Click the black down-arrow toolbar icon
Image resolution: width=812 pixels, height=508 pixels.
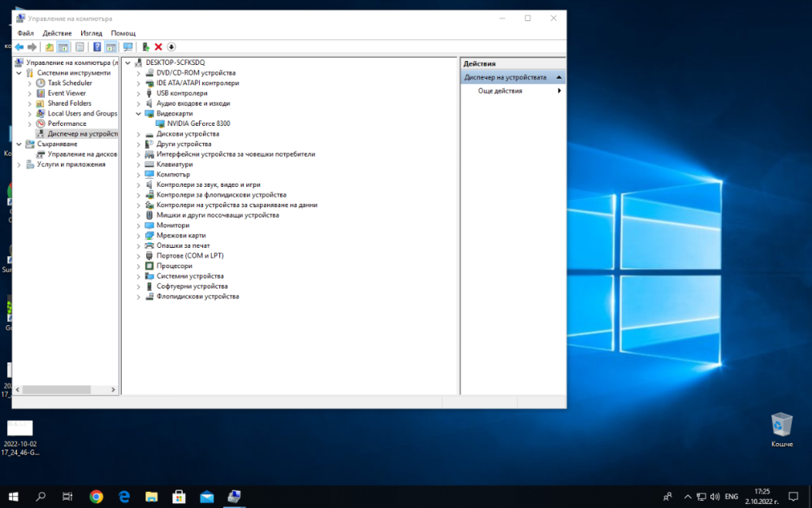(171, 47)
